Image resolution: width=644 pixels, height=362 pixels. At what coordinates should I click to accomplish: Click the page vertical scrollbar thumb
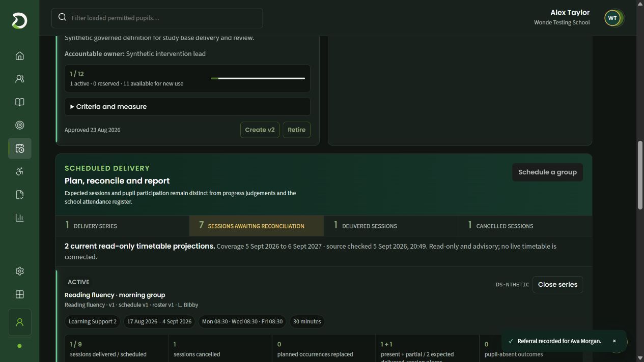click(x=640, y=174)
